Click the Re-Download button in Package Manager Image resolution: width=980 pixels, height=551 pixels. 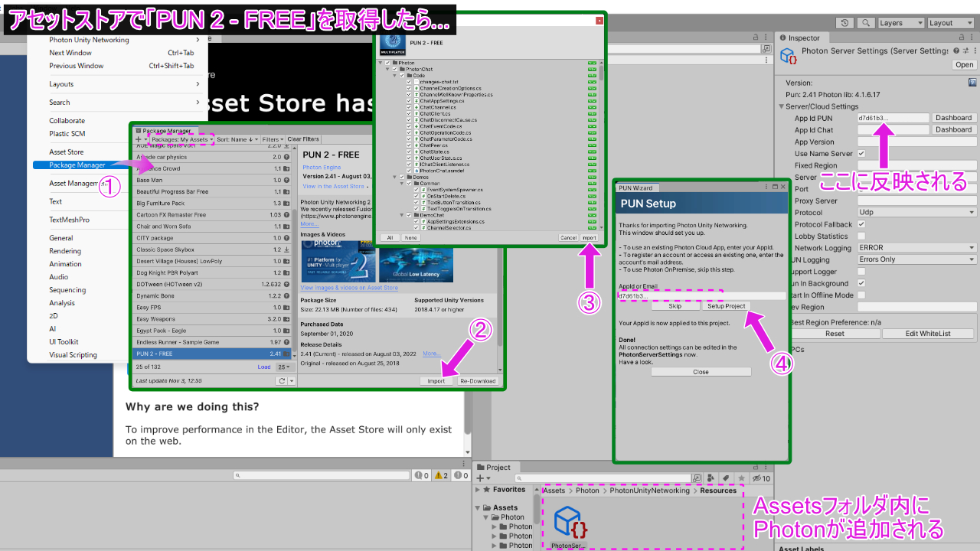(479, 381)
